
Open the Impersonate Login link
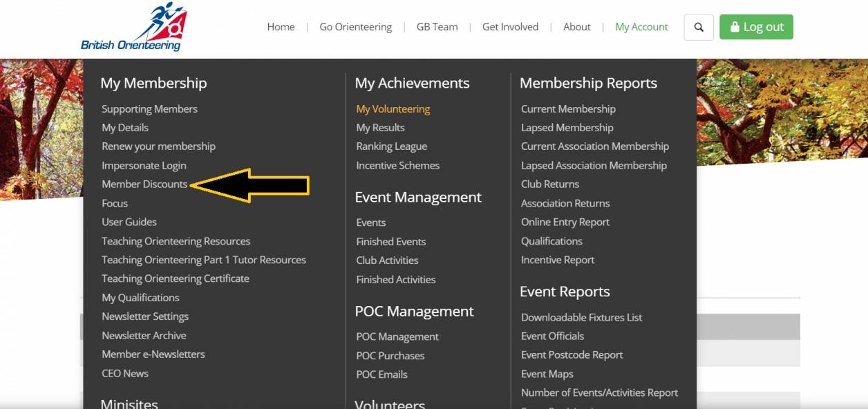click(x=144, y=166)
